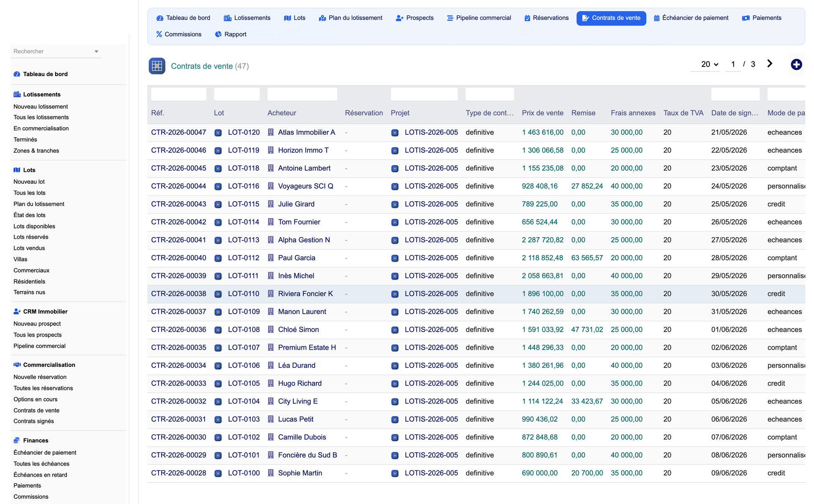This screenshot has height=504, width=814.
Task: Open Zones & tranches in sidebar
Action: 36,151
